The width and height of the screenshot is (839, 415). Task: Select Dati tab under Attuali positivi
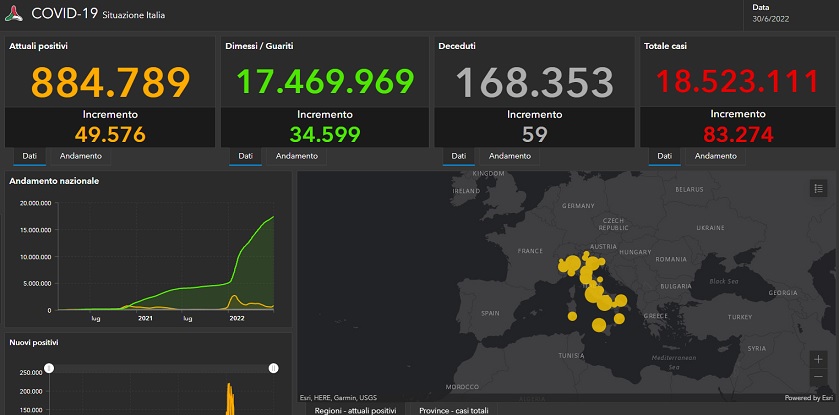(29, 156)
